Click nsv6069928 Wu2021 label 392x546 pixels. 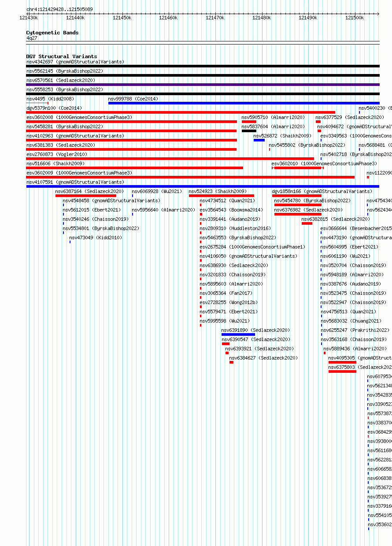point(157,191)
